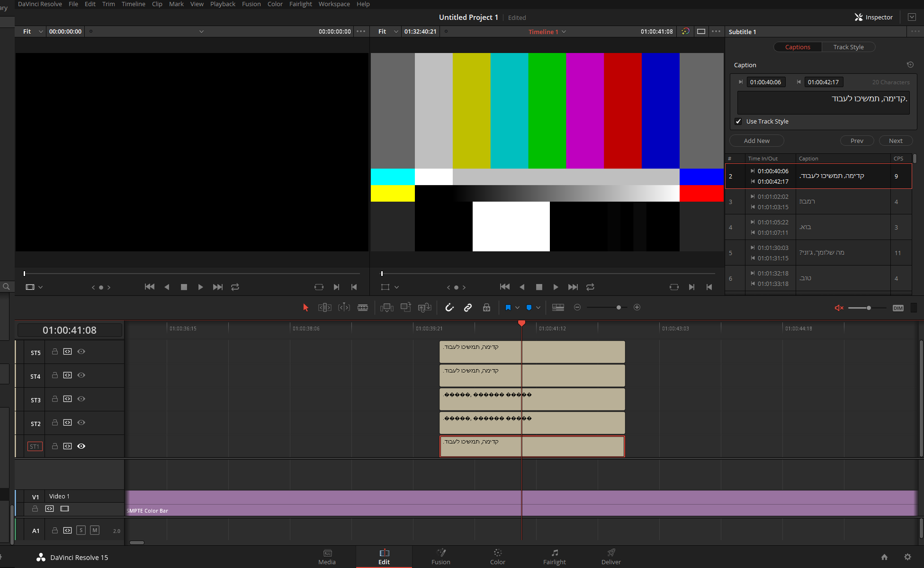Image resolution: width=924 pixels, height=568 pixels.
Task: Toggle ST1 track visibility eye
Action: (81, 446)
